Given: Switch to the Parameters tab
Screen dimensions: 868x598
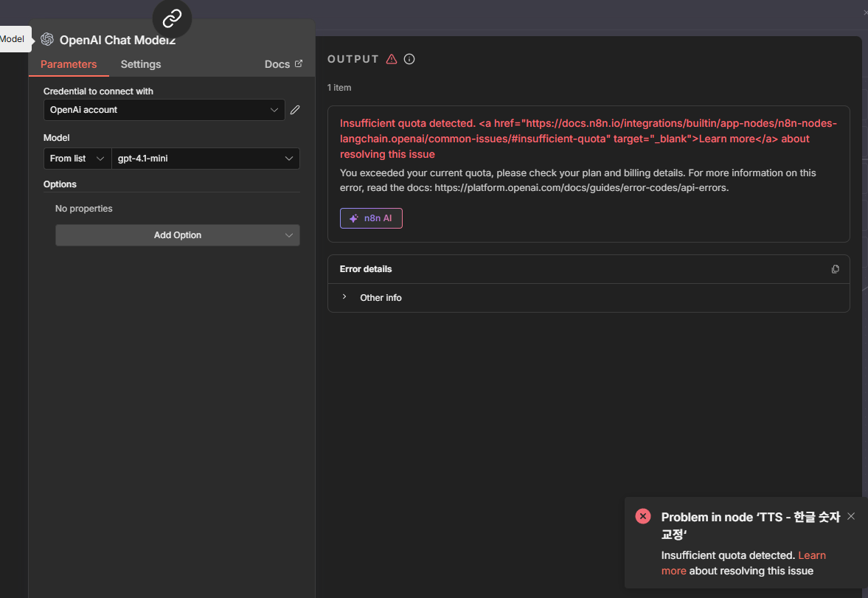Looking at the screenshot, I should (69, 64).
